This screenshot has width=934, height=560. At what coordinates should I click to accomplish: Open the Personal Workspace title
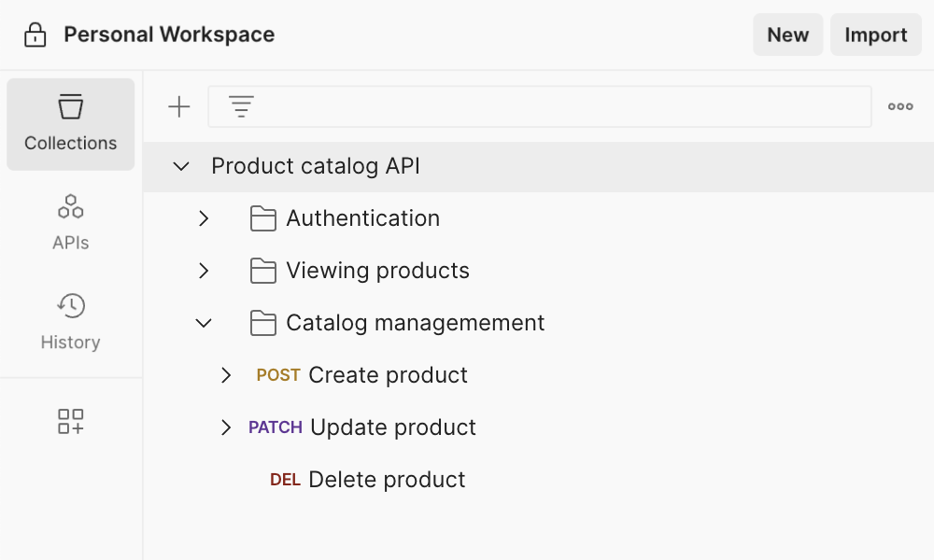click(x=168, y=34)
